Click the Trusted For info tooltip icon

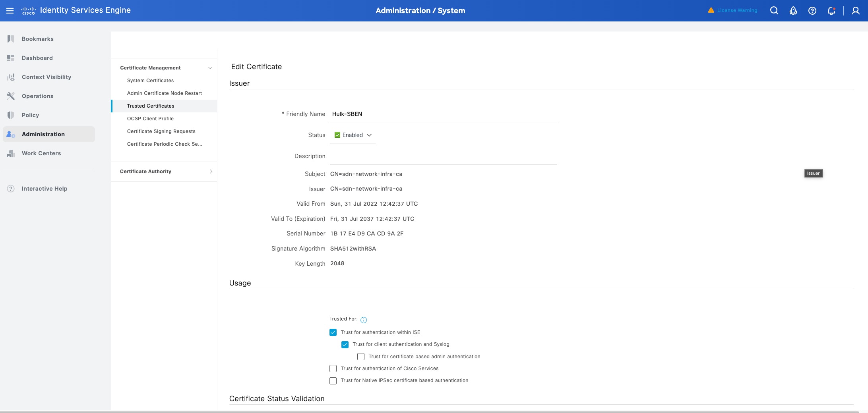(364, 319)
